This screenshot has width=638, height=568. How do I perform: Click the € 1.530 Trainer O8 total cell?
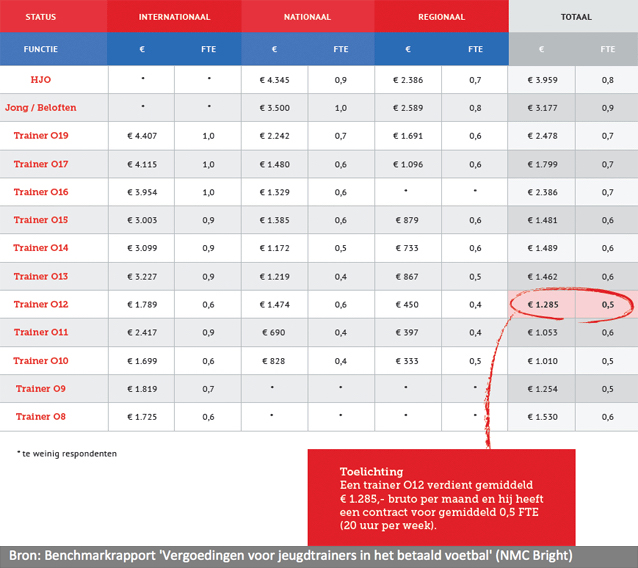tap(542, 416)
